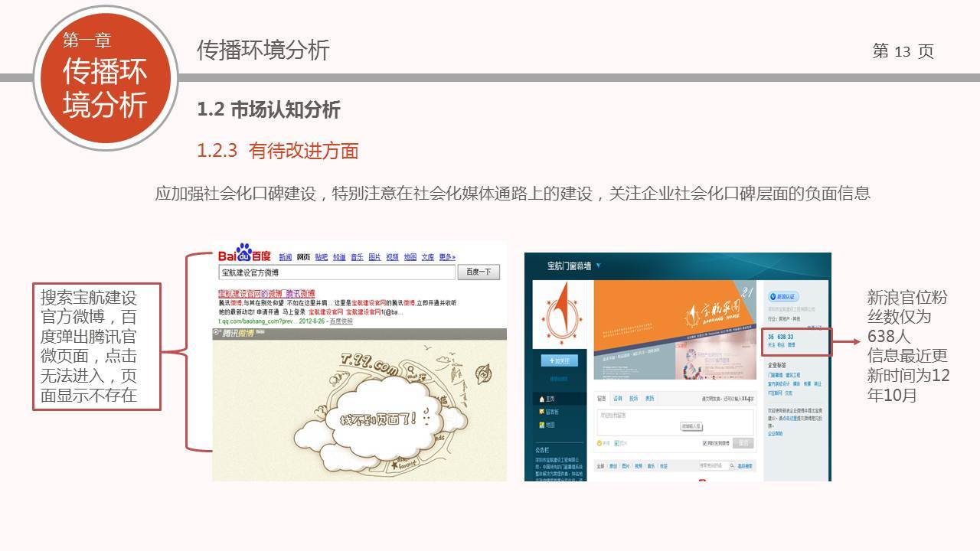The image size is (980, 551).
Task: Select the 原创 filter tab
Action: pyautogui.click(x=612, y=466)
